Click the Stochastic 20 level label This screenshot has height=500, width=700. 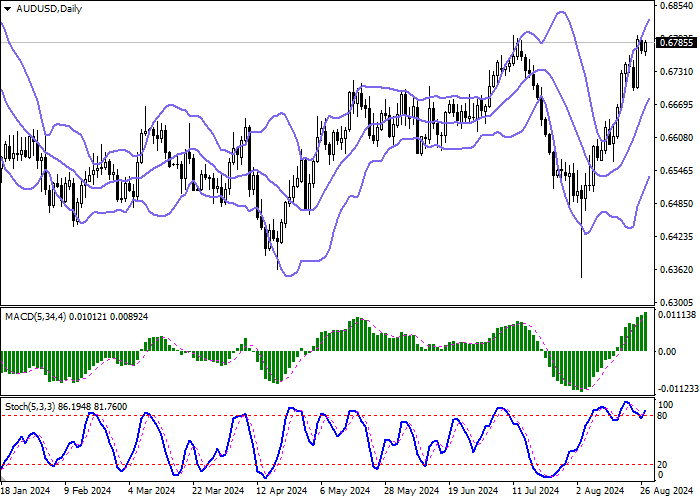point(662,465)
